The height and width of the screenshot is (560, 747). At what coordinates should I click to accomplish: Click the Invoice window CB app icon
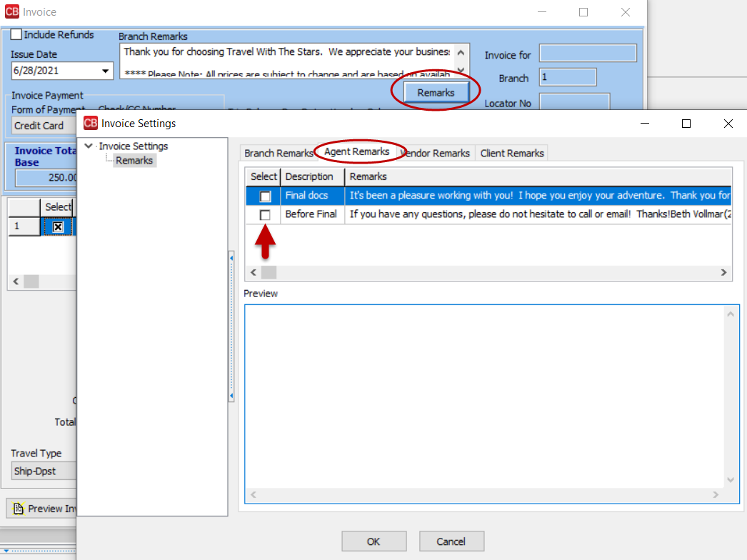click(12, 11)
